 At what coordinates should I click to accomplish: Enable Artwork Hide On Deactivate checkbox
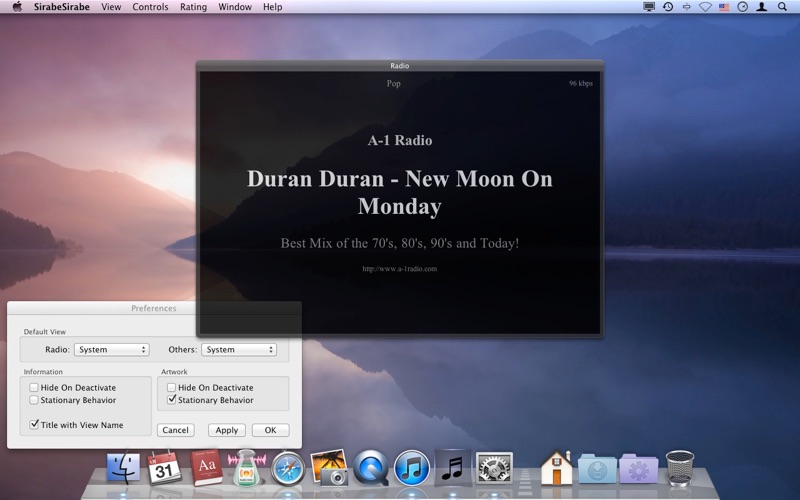pos(172,387)
